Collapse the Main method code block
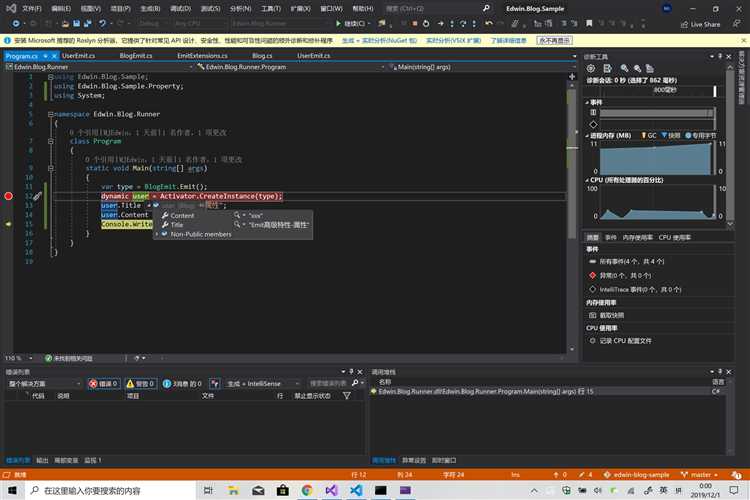This screenshot has width=750, height=500. (x=50, y=168)
